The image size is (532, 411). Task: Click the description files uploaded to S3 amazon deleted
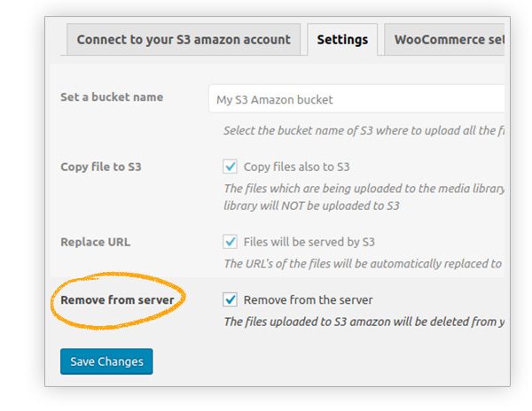point(364,322)
